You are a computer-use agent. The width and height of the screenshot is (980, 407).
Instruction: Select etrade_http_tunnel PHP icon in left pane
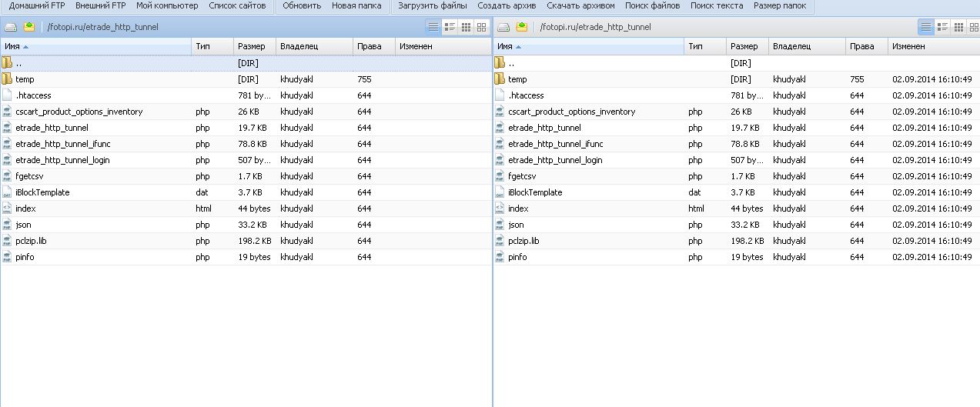click(x=7, y=127)
